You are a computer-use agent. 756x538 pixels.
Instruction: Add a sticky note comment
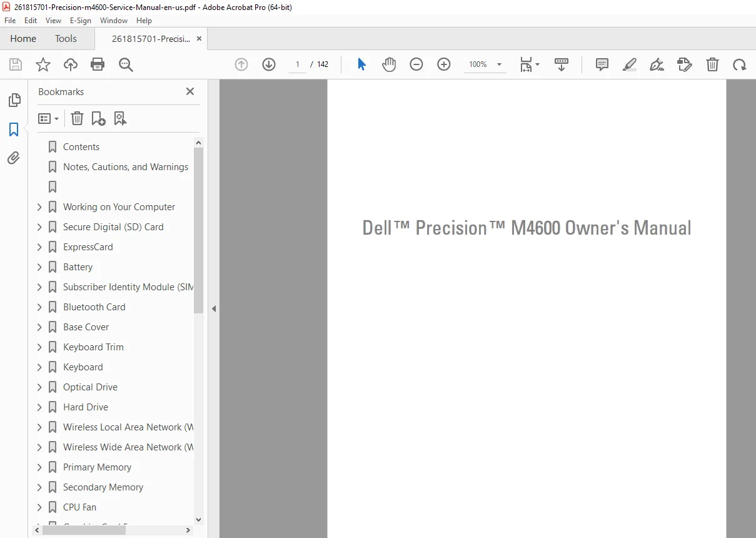(602, 64)
